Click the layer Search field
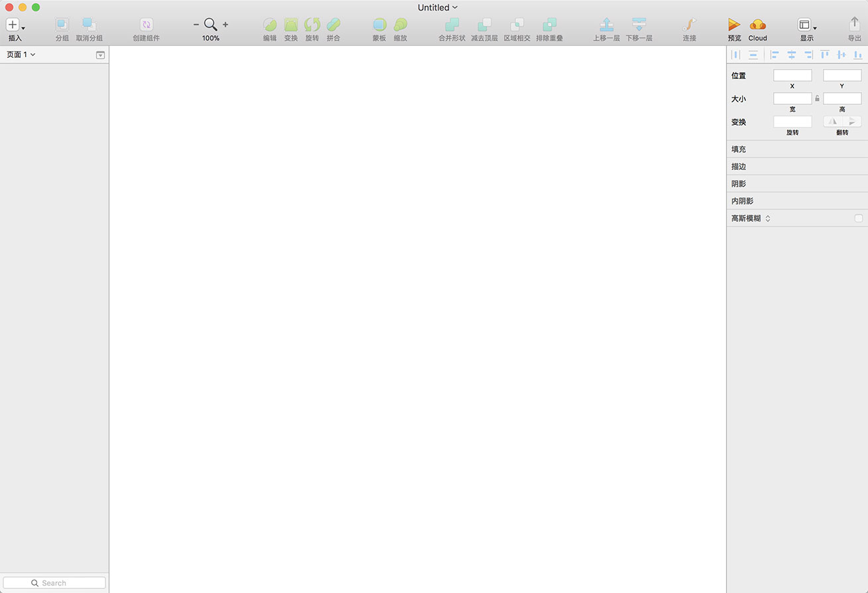This screenshot has width=868, height=593. click(54, 583)
